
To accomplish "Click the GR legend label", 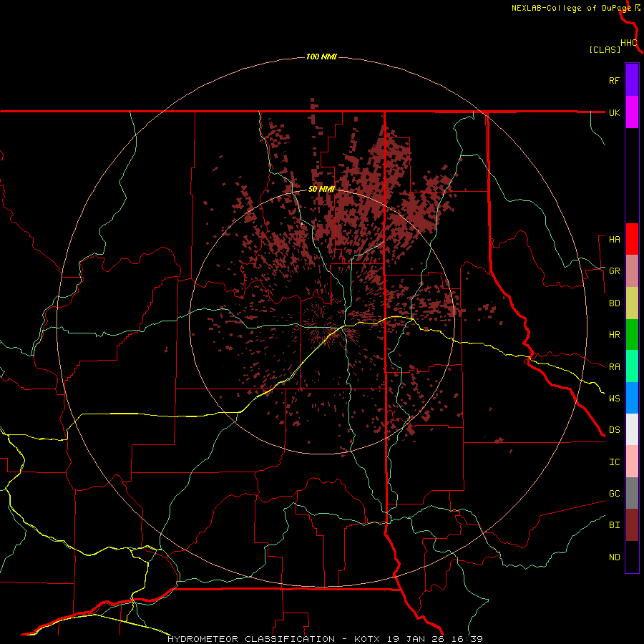I will (614, 271).
